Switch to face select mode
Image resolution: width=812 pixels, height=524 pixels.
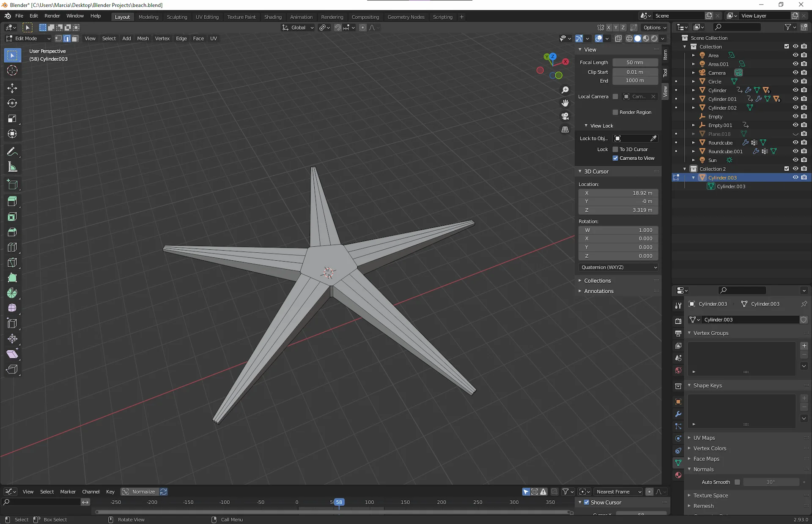point(75,38)
